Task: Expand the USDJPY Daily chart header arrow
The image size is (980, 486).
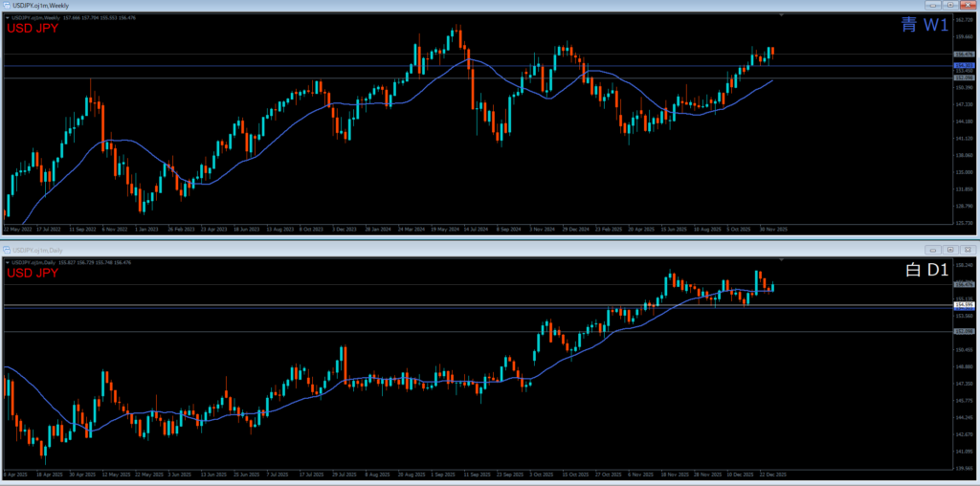Action: (x=7, y=261)
